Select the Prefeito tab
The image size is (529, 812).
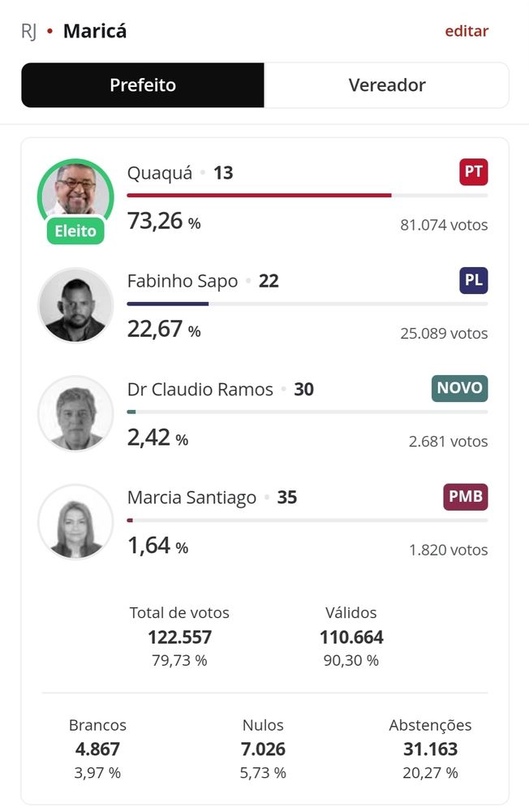click(x=143, y=85)
